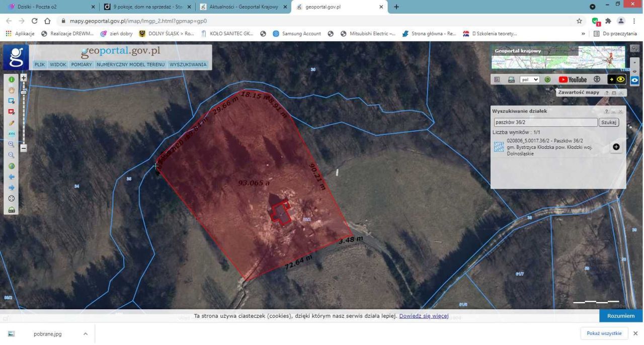Open the 'pol' language dropdown
The width and height of the screenshot is (644, 345).
[x=529, y=79]
